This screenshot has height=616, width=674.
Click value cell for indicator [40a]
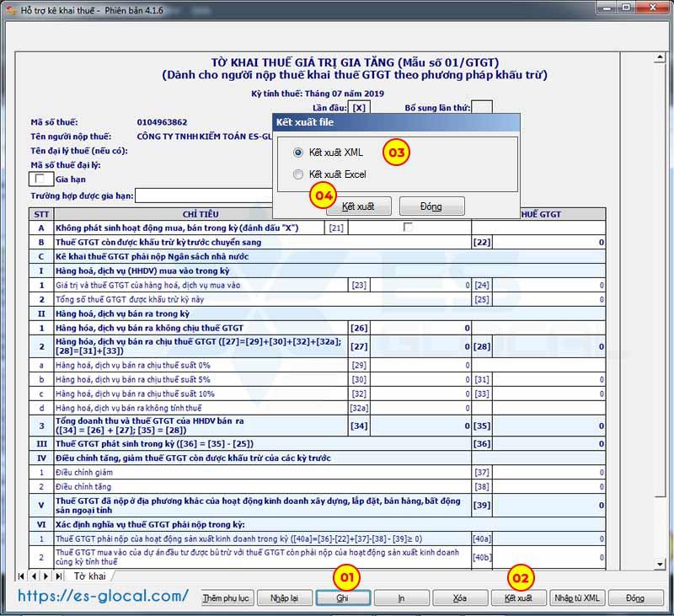click(548, 538)
